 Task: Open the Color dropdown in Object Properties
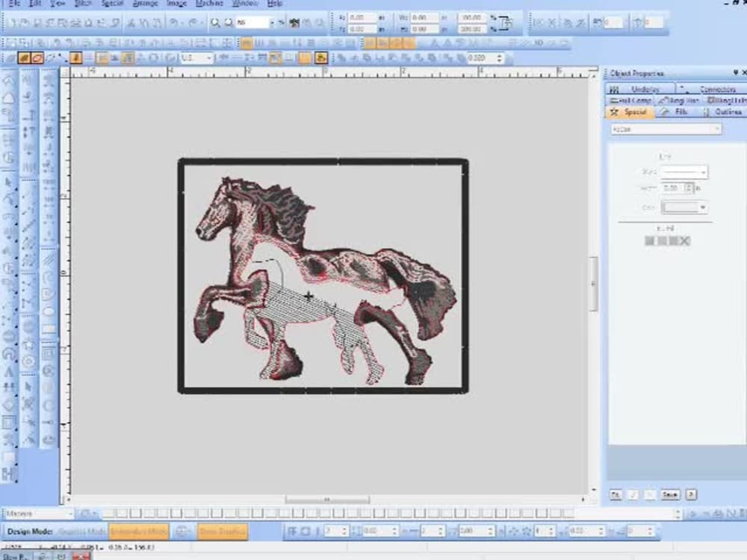pos(703,207)
